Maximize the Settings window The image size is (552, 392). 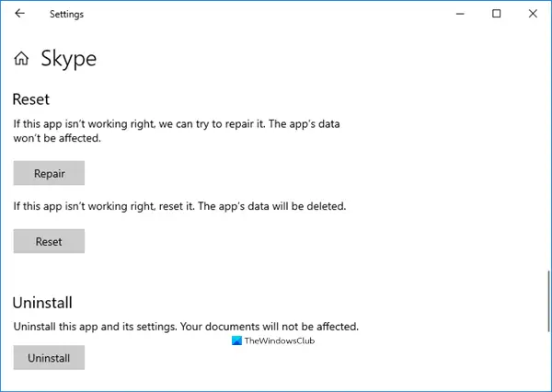click(497, 14)
